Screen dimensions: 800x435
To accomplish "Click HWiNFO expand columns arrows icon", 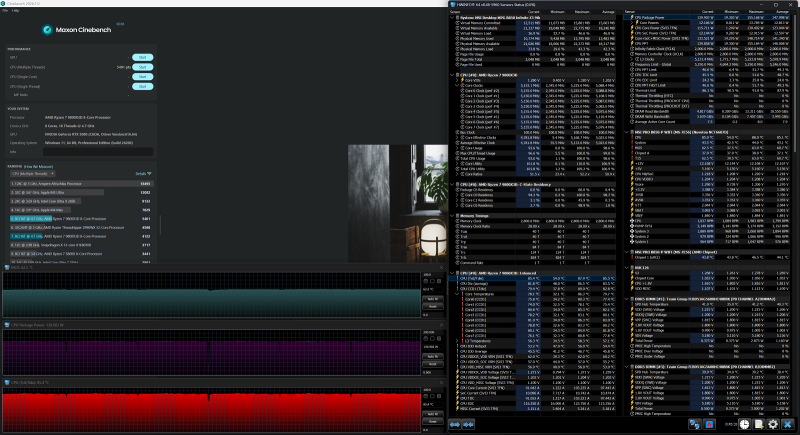I will click(455, 424).
